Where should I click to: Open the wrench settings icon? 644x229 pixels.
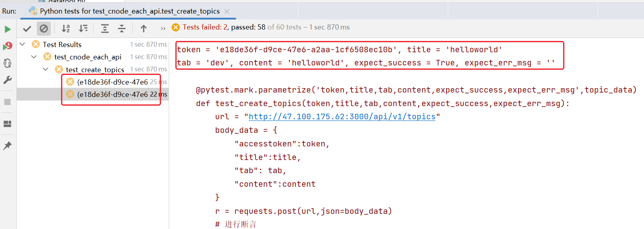click(x=8, y=80)
